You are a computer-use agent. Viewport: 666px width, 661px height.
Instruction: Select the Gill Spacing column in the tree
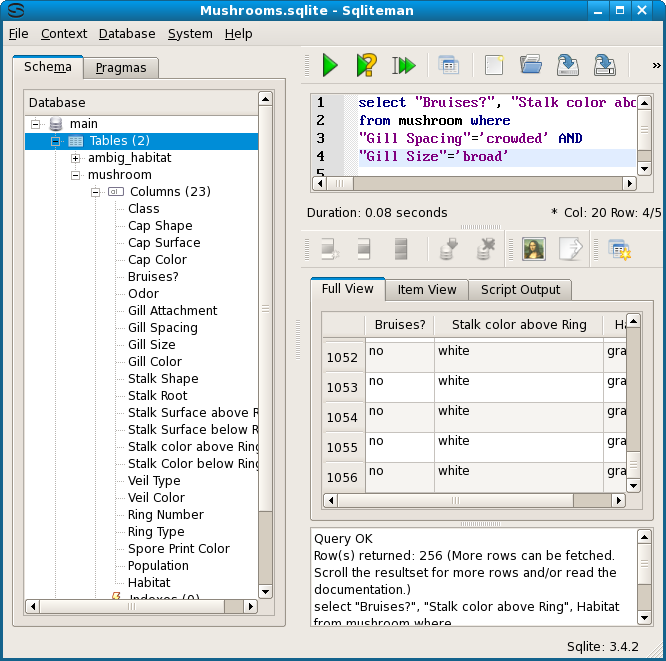coord(162,328)
